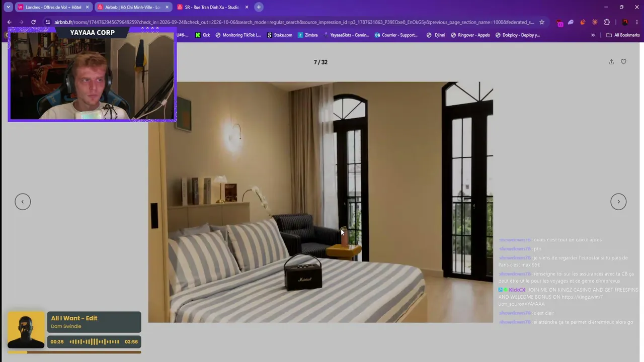
Task: Open the Dokploy - Deploy bookmark
Action: (x=518, y=35)
